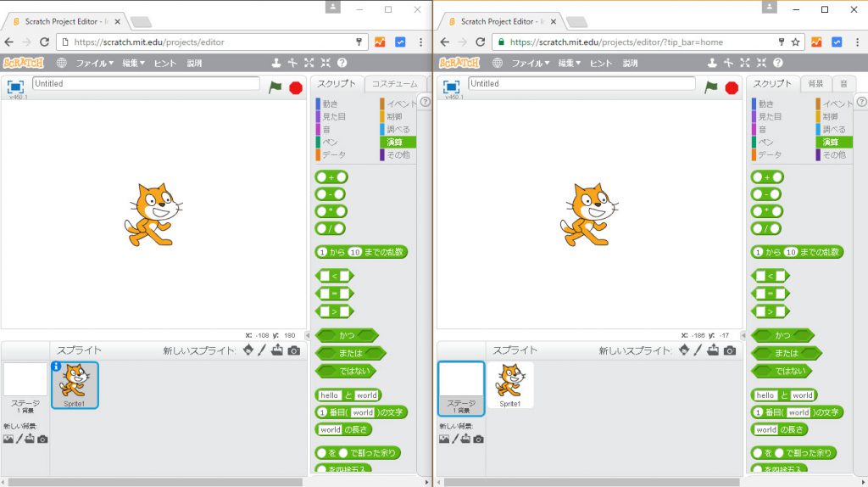This screenshot has height=487, width=868.
Task: Paint new sprite in right window
Action: coord(698,350)
